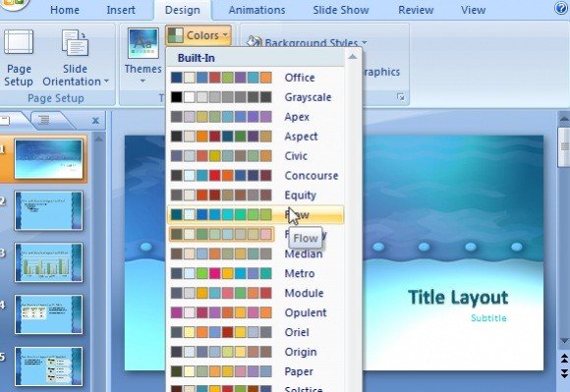Choose the Apex color scheme
This screenshot has width=570, height=392.
256,117
